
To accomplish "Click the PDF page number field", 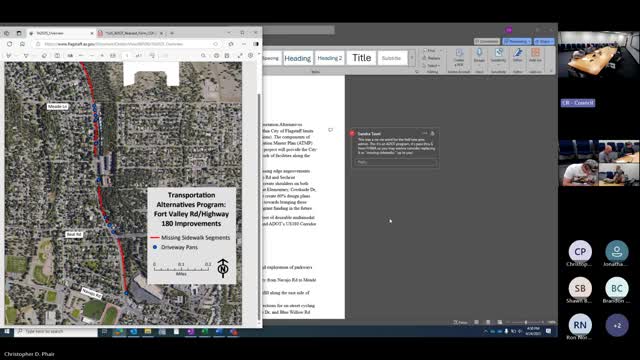I will (x=127, y=56).
